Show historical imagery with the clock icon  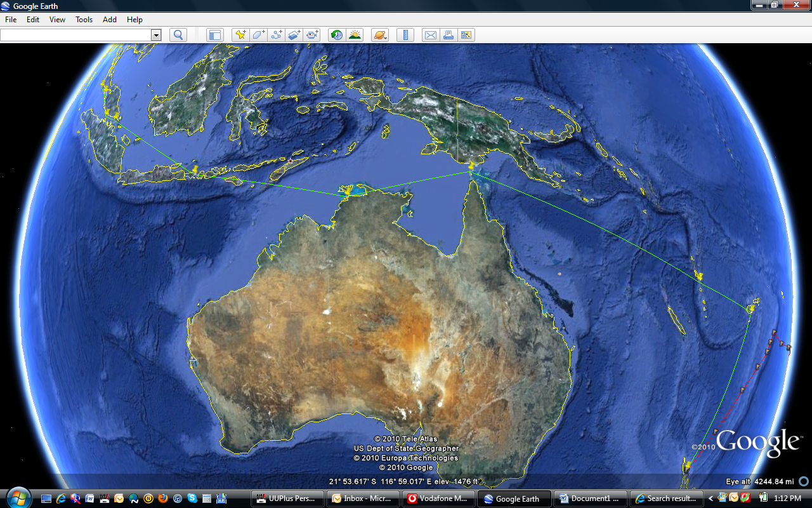pos(337,35)
